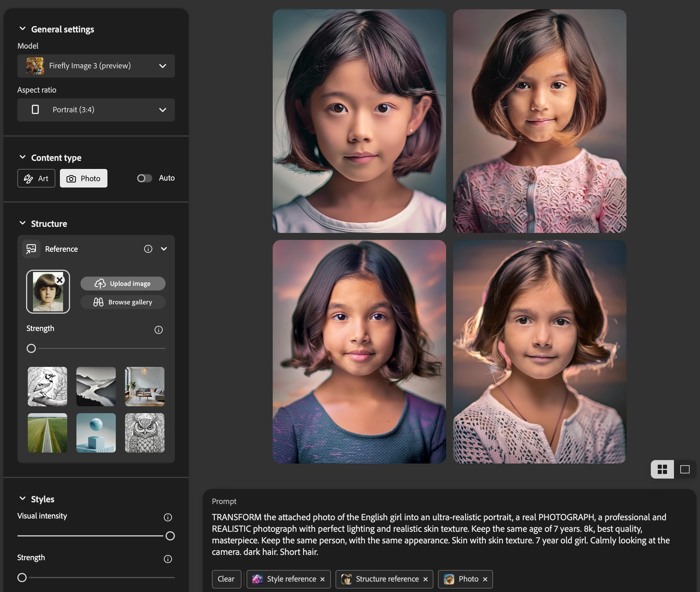Collapse the Structure section
The width and height of the screenshot is (700, 592).
pyautogui.click(x=23, y=223)
